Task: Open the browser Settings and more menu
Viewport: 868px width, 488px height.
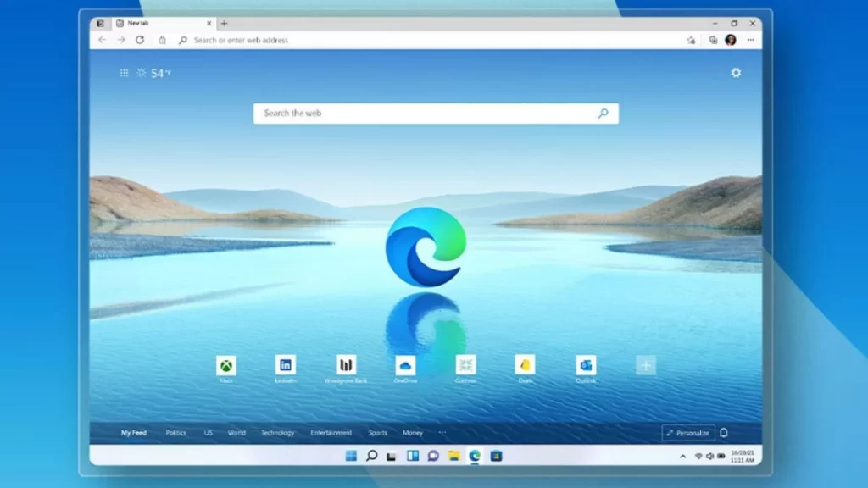Action: [750, 40]
